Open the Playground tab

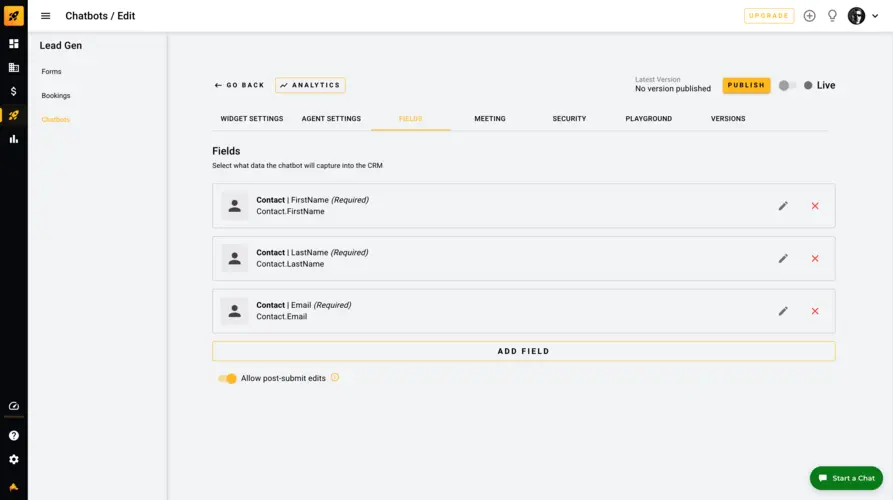point(649,118)
